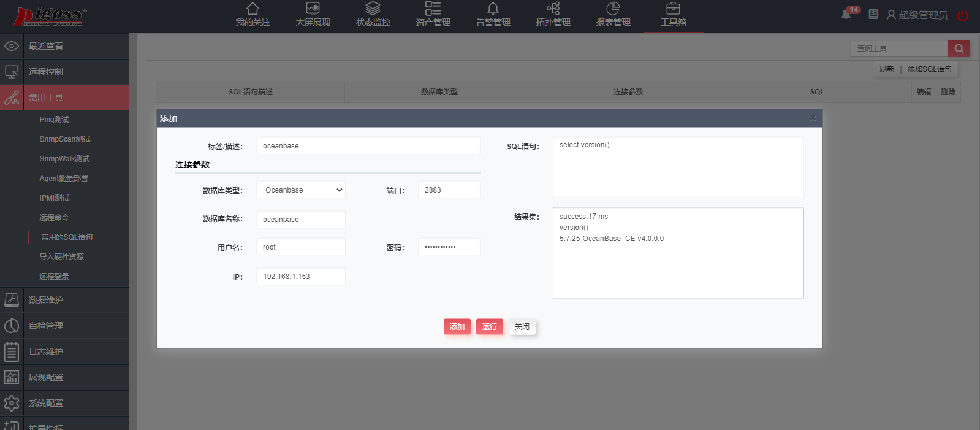The width and height of the screenshot is (980, 430).
Task: Open 我的关注 home icon in top navigation
Action: point(253,9)
